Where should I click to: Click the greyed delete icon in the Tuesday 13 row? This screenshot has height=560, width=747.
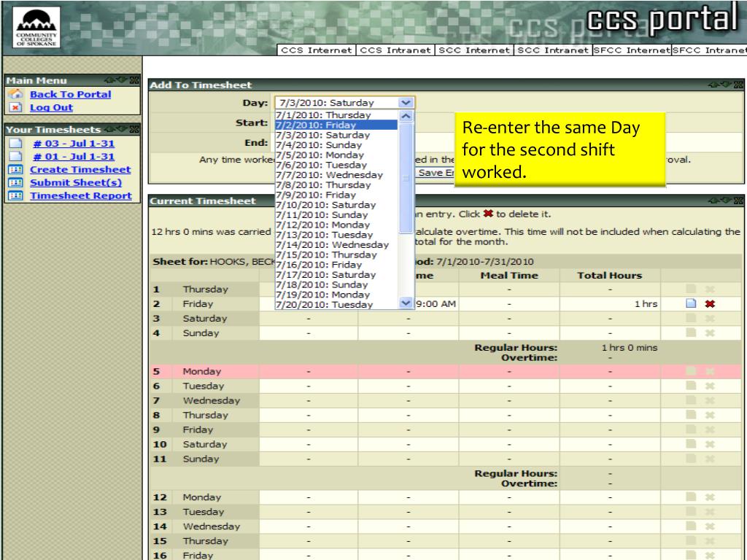(710, 512)
